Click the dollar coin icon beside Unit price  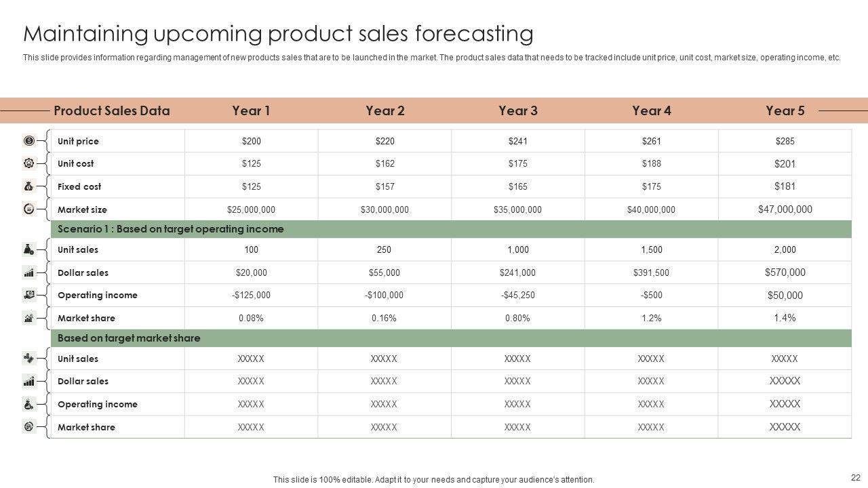[29, 141]
